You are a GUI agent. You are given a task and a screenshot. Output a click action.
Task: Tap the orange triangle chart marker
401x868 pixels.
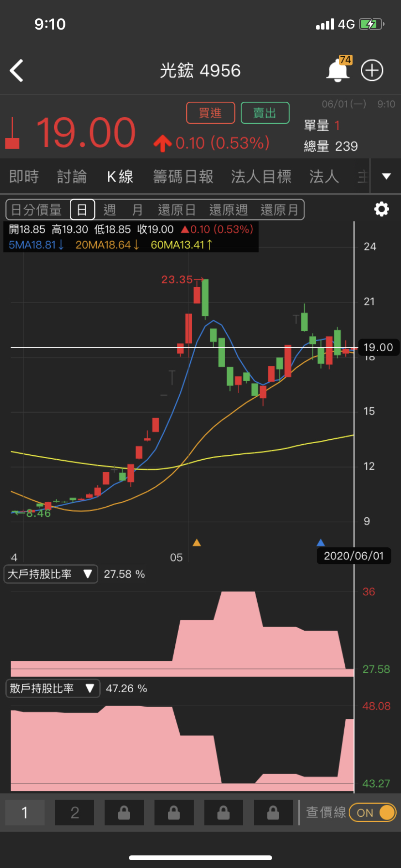(x=197, y=542)
